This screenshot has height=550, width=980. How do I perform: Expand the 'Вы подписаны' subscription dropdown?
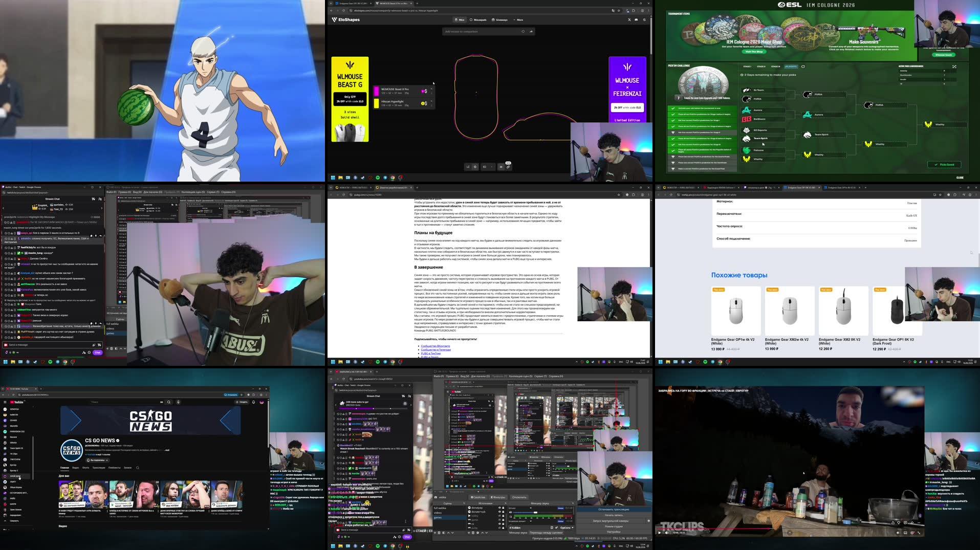coord(97,460)
